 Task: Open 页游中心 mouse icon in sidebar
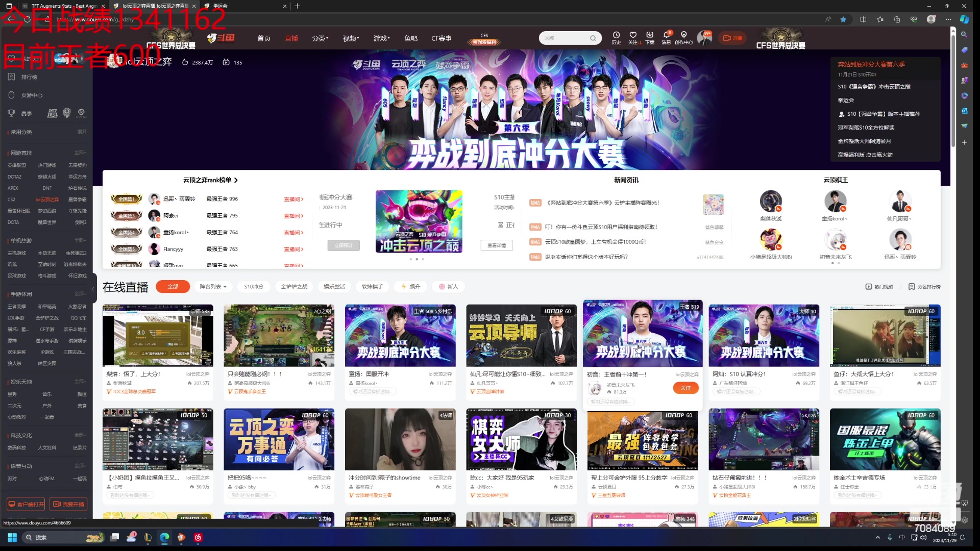(x=11, y=95)
